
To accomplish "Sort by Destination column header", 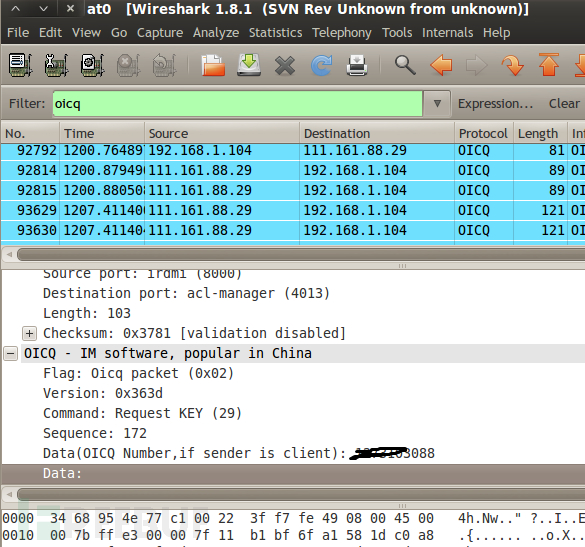I will coord(377,133).
